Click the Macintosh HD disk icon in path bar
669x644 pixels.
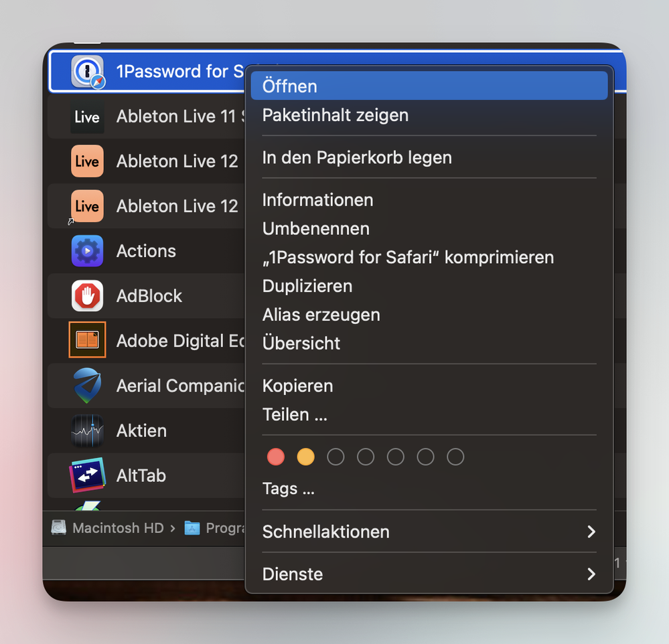[x=60, y=528]
